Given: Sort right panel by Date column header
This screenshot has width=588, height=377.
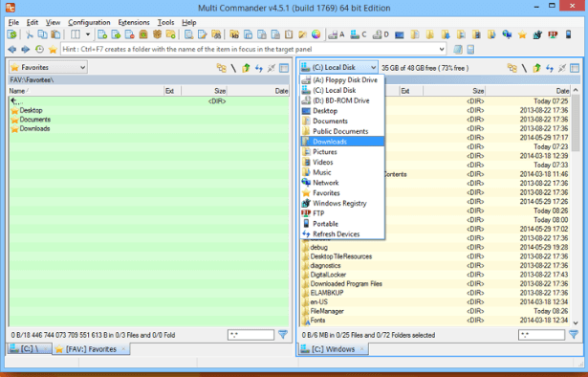Looking at the screenshot, I should (528, 91).
